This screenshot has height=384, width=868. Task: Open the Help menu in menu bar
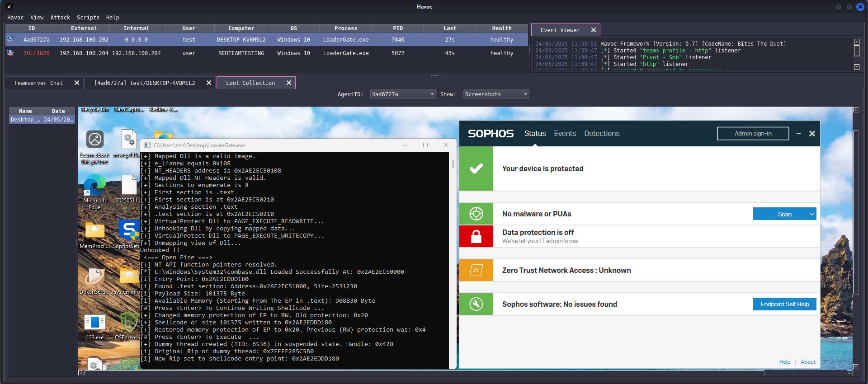click(113, 18)
